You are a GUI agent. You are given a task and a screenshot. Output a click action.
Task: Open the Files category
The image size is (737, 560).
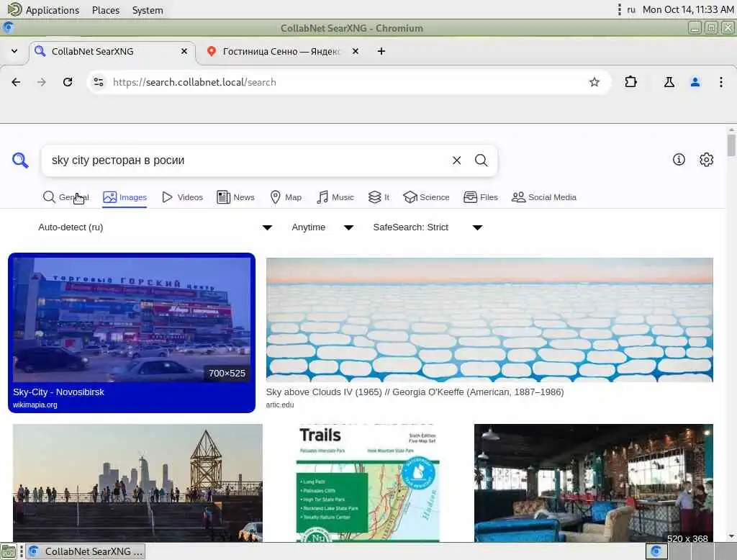(480, 197)
